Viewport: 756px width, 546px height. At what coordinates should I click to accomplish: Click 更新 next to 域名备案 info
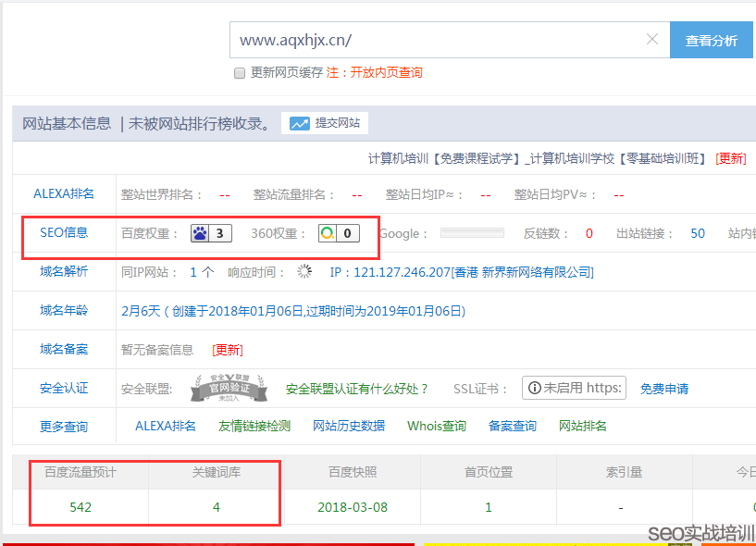(x=227, y=349)
